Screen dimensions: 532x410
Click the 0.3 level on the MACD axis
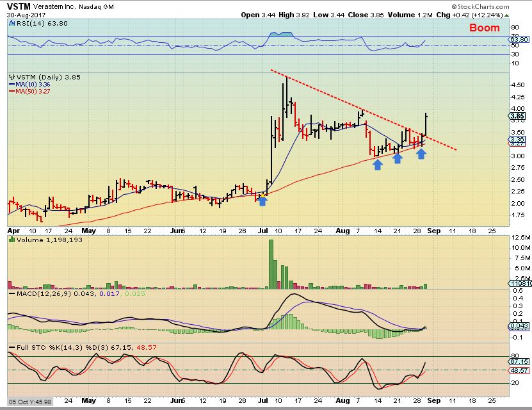coord(518,306)
